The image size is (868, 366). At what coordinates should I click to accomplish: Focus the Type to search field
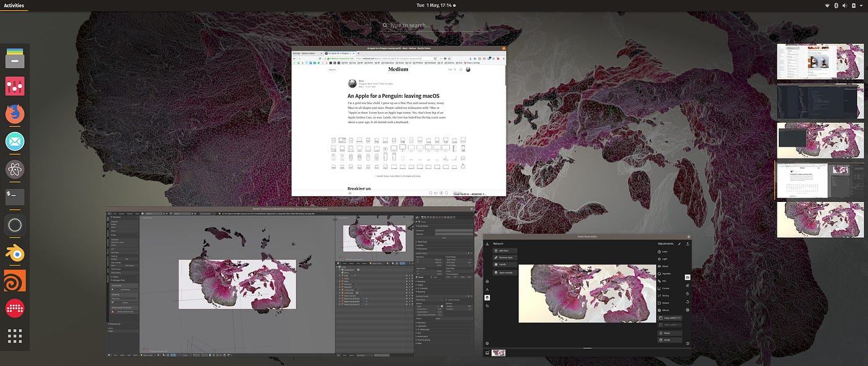coord(434,25)
